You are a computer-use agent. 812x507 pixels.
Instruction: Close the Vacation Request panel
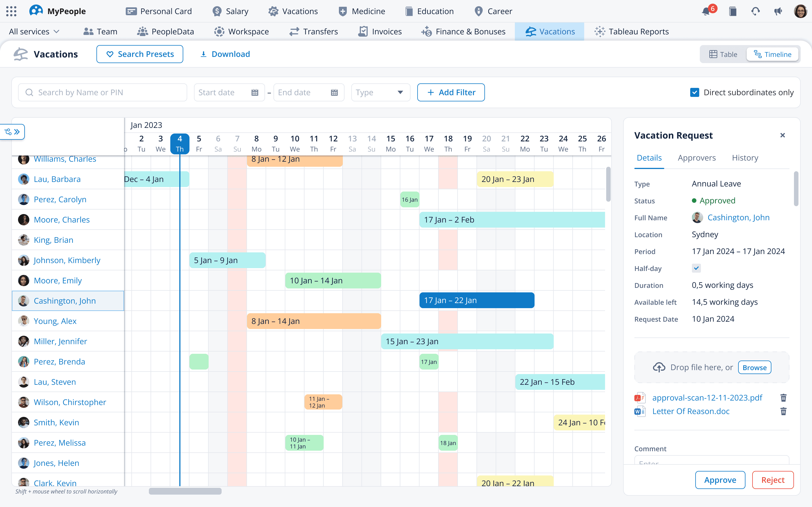pyautogui.click(x=782, y=135)
